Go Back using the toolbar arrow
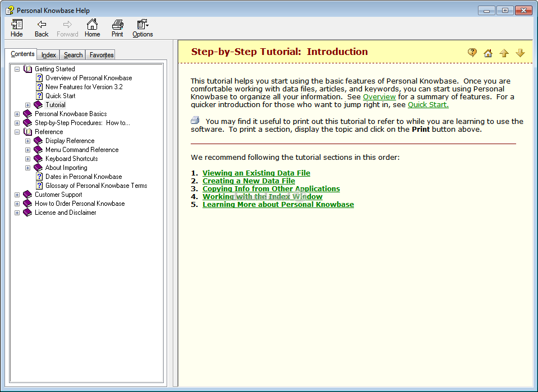 (x=42, y=28)
